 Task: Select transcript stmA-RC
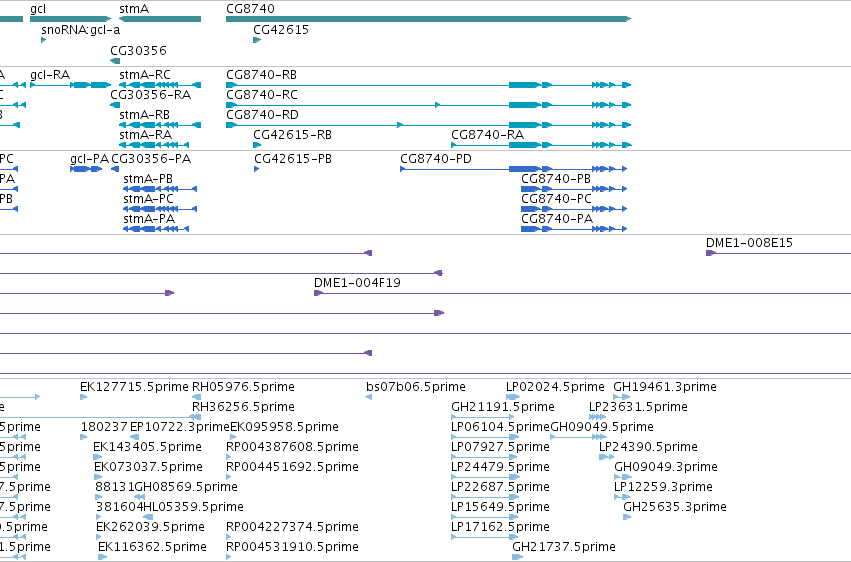(x=145, y=75)
